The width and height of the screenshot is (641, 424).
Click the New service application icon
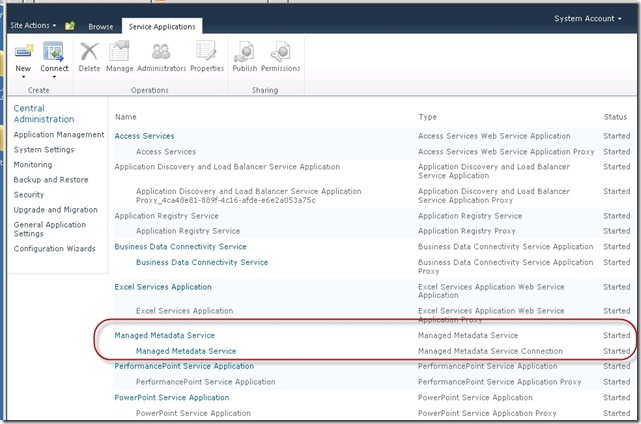pos(24,51)
